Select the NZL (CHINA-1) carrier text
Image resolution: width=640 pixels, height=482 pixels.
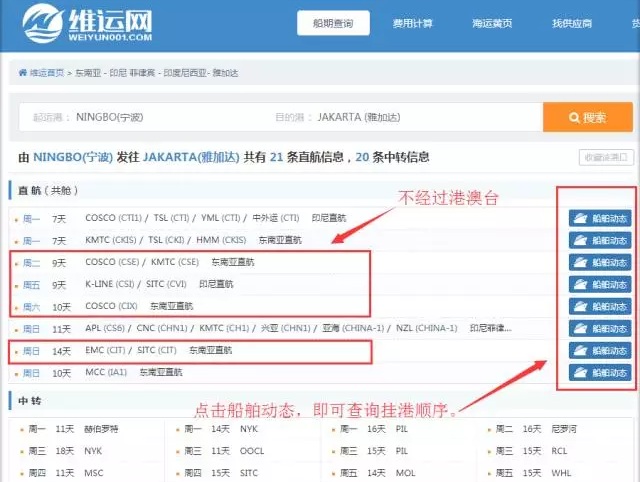click(427, 328)
